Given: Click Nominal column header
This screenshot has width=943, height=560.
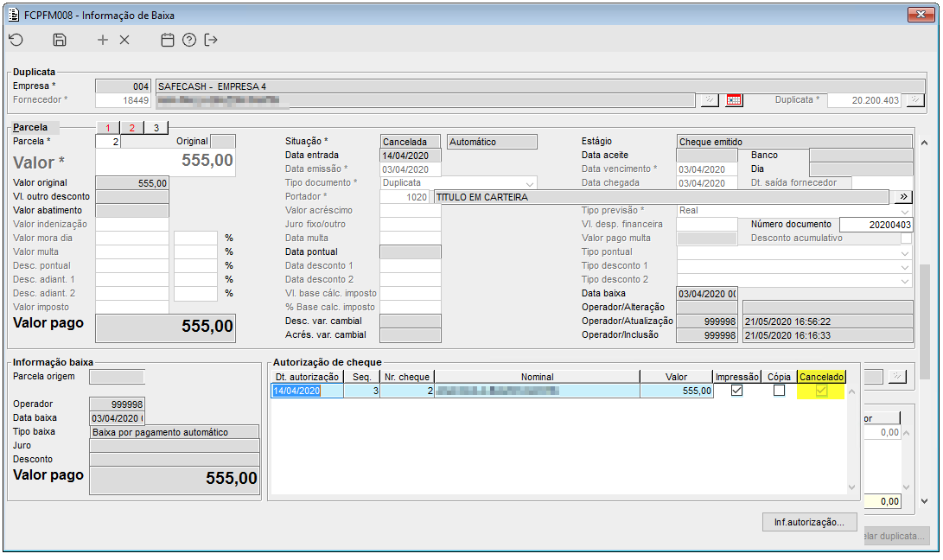Looking at the screenshot, I should 537,377.
